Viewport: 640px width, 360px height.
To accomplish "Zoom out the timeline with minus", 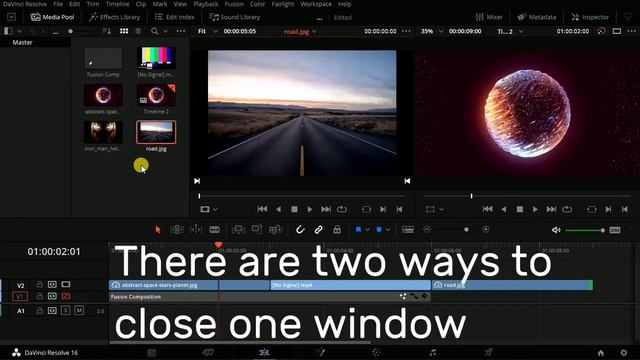I will [427, 230].
